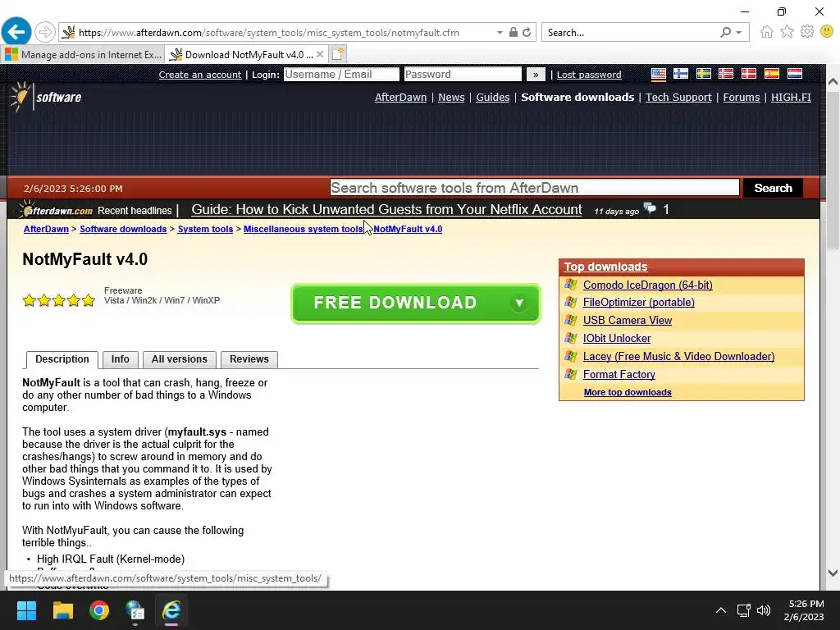
Task: Click the Password input field
Action: coord(463,75)
